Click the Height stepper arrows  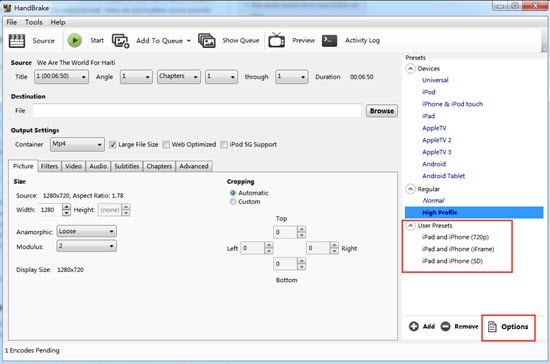point(126,210)
